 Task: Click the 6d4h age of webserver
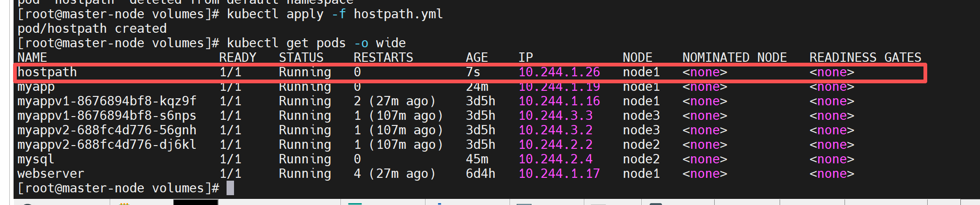click(481, 174)
